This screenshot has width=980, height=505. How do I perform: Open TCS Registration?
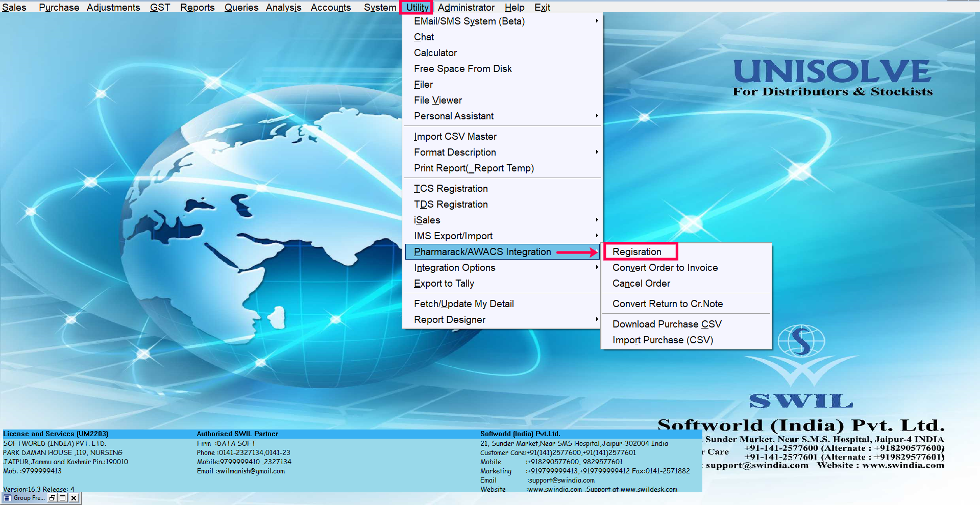pos(502,188)
